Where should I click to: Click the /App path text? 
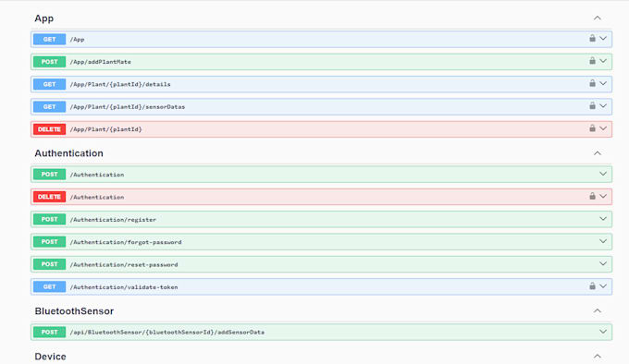[77, 40]
